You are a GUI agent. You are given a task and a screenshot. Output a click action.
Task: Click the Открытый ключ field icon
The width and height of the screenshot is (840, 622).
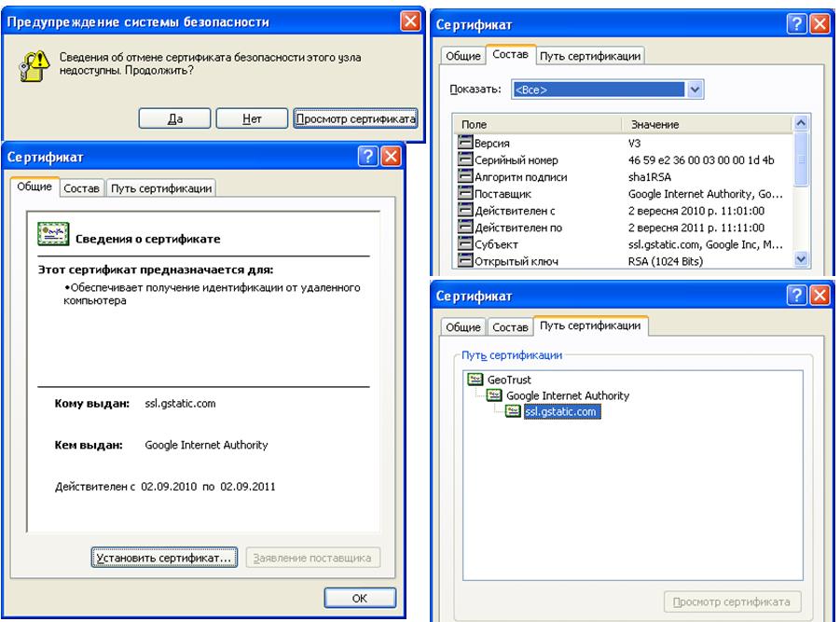click(x=465, y=261)
